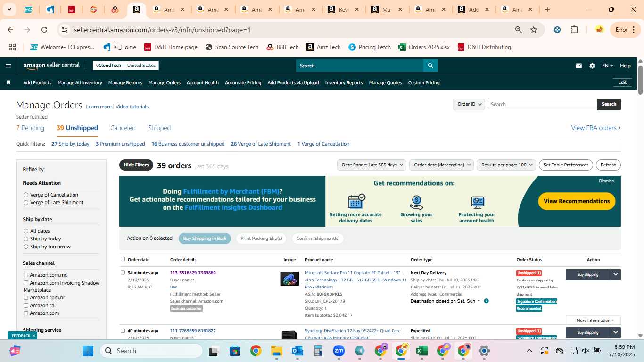Open the Date Range: Last 365 days dropdown
Viewport: 644px width, 362px height.
point(372,165)
